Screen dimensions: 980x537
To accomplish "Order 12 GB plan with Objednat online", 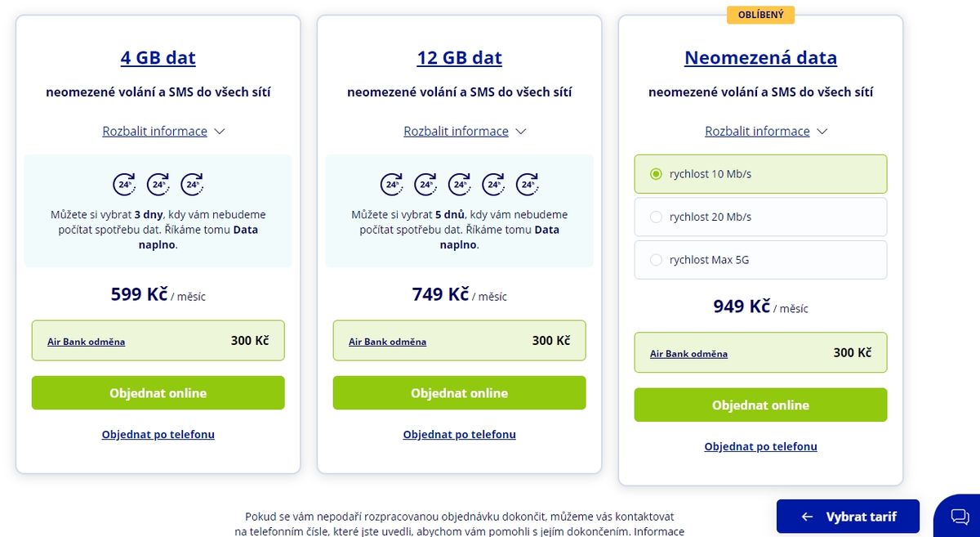I will (460, 393).
